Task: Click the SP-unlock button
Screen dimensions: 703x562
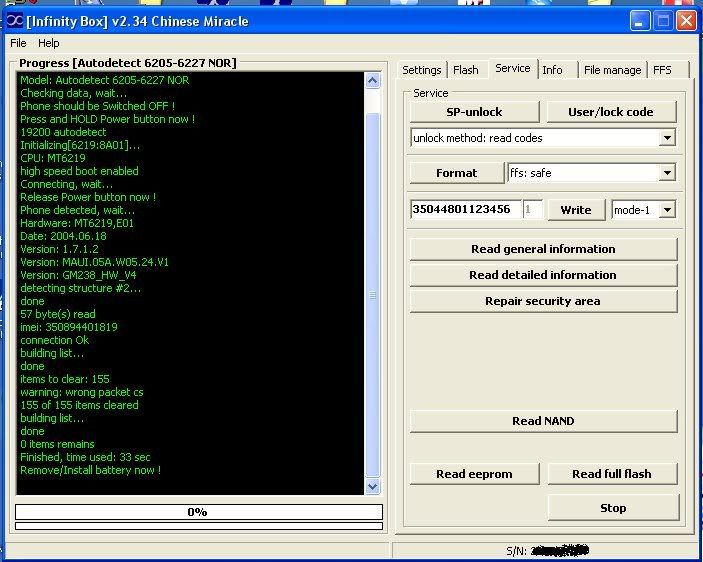Action: tap(474, 112)
